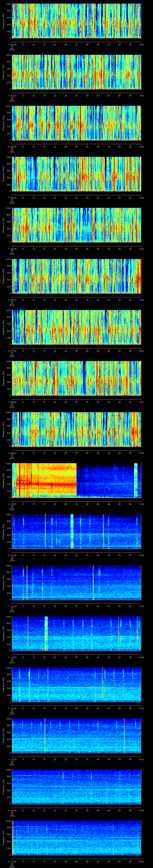Image resolution: width=153 pixels, height=868 pixels.
Task: Click the 11:03:00 spectrogram panel
Action: click(77, 123)
